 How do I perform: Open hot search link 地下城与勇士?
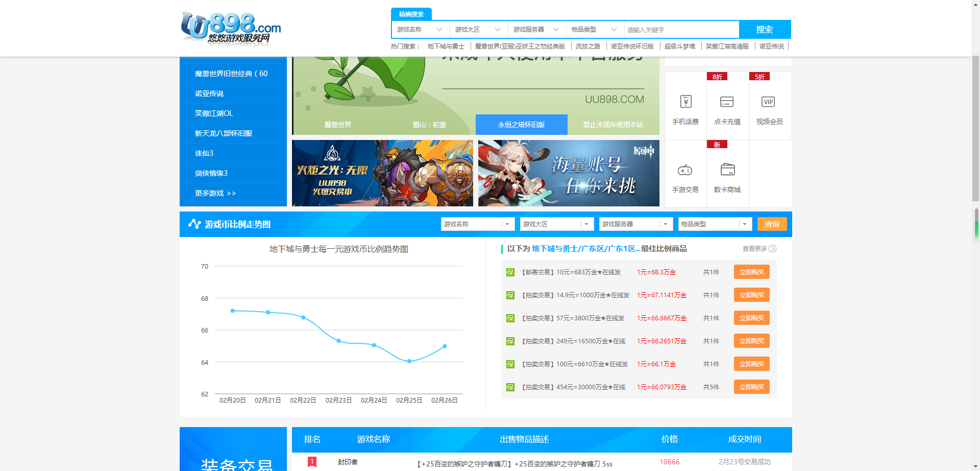click(x=446, y=46)
